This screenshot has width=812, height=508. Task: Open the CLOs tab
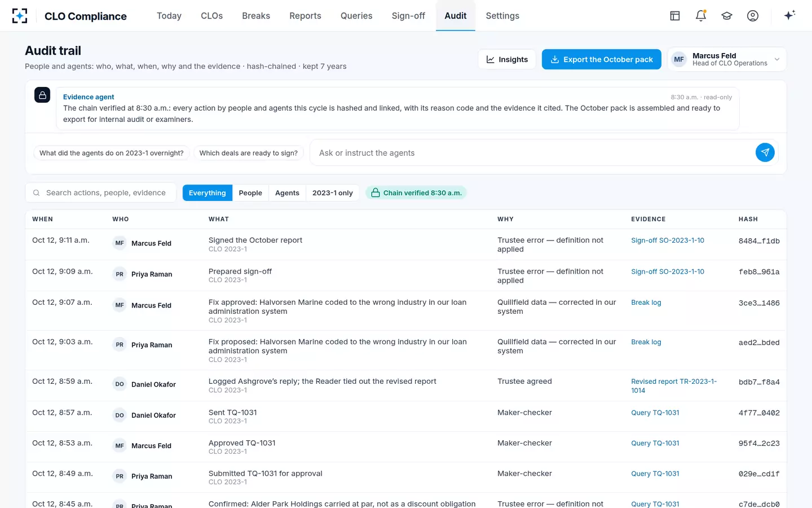pyautogui.click(x=212, y=16)
